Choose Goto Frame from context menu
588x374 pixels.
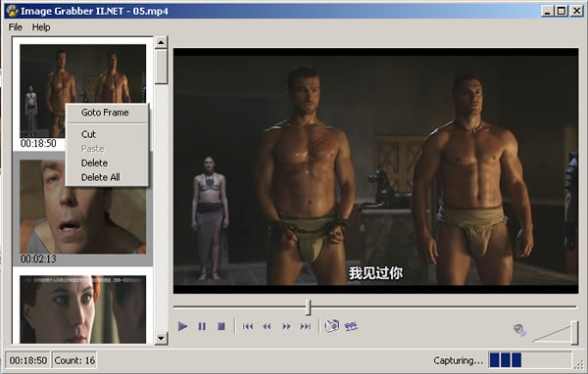tap(105, 113)
